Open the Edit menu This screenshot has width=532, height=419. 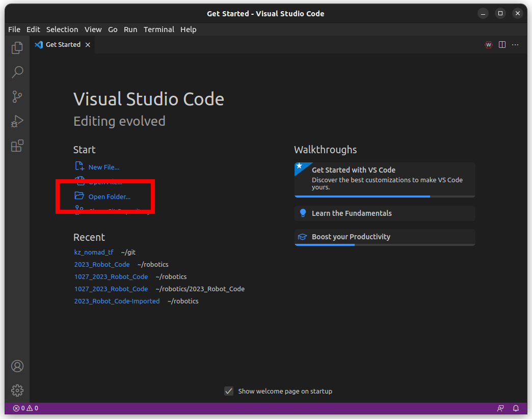[x=33, y=30]
